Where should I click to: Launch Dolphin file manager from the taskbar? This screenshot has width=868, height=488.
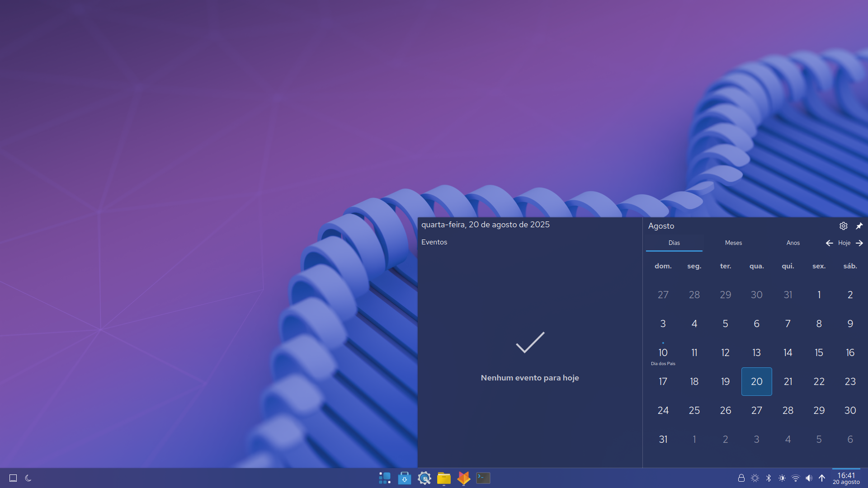pyautogui.click(x=444, y=478)
